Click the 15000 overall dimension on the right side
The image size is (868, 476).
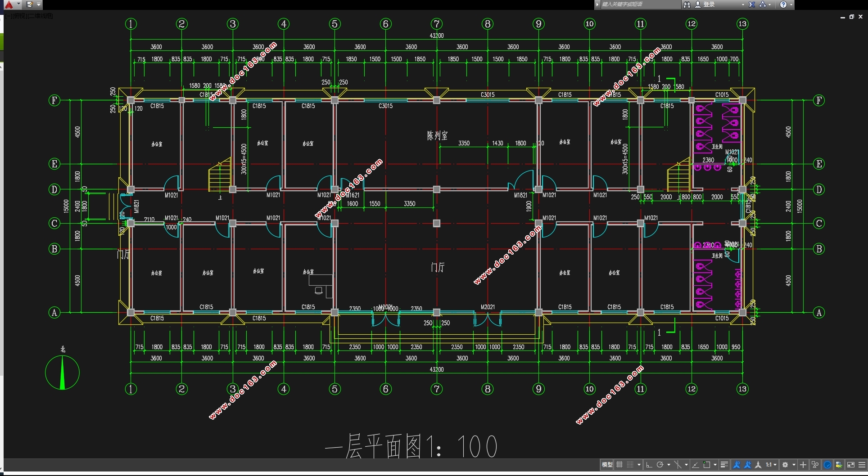point(800,206)
